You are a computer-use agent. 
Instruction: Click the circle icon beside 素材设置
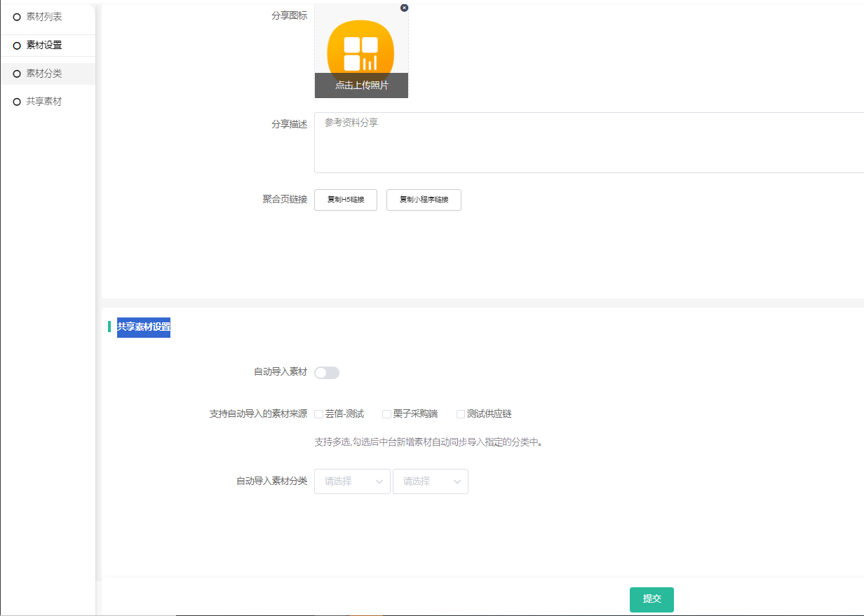click(17, 46)
